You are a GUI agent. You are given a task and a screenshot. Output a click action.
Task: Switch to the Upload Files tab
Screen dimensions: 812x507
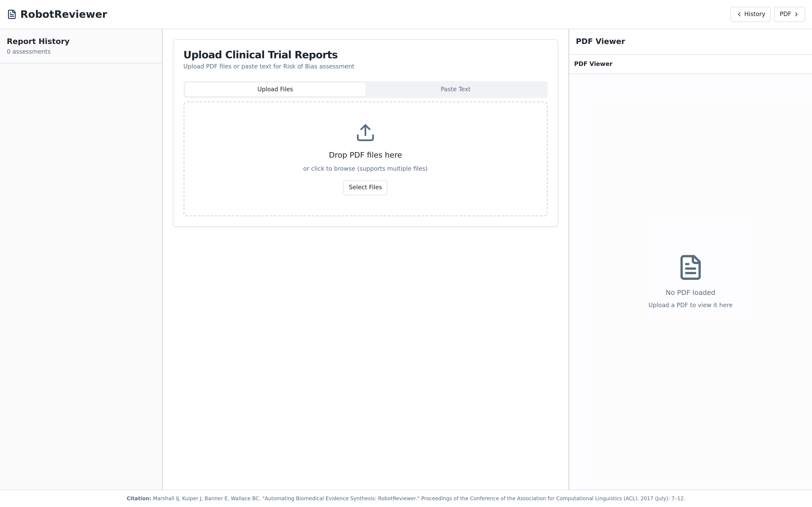click(275, 89)
